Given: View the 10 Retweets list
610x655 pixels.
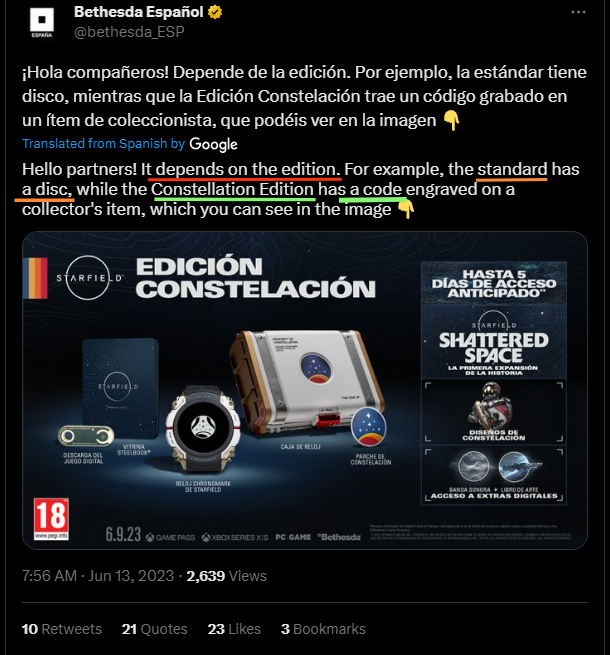Looking at the screenshot, I should coord(62,629).
